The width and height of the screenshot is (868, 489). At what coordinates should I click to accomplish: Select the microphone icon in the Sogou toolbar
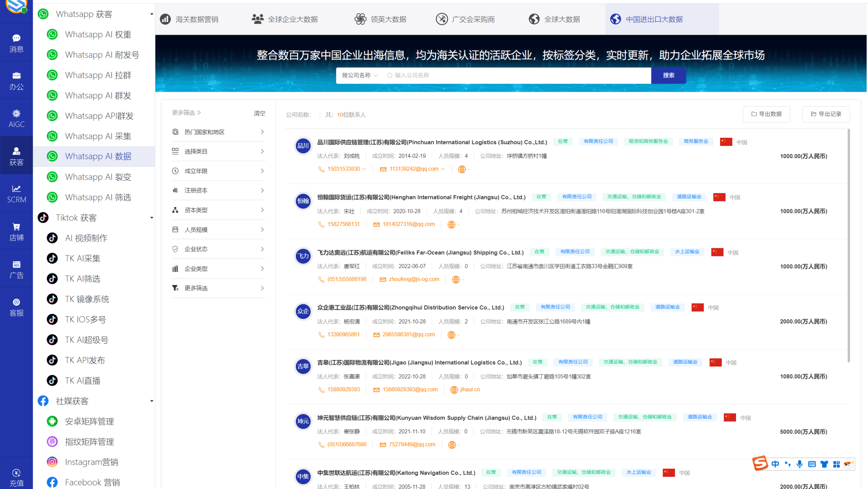pyautogui.click(x=800, y=463)
